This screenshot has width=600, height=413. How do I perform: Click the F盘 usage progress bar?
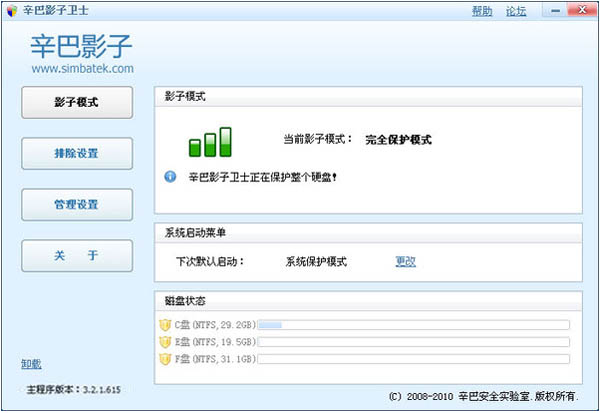413,359
